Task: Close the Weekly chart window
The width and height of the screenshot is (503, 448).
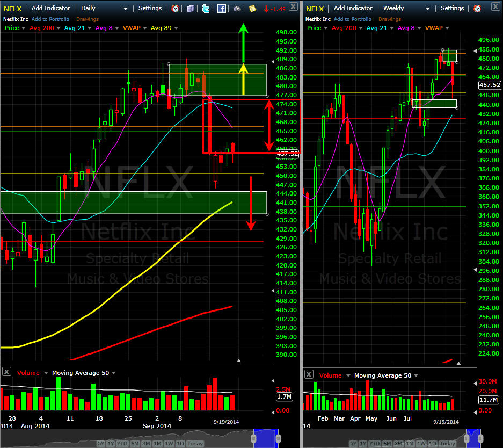Action: click(495, 6)
